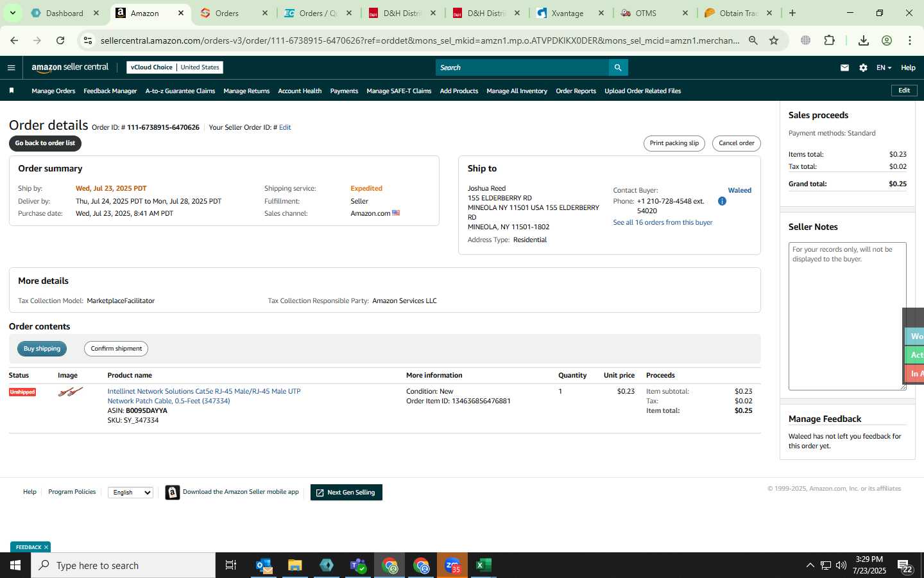Open Program Policies footer link

(x=72, y=492)
